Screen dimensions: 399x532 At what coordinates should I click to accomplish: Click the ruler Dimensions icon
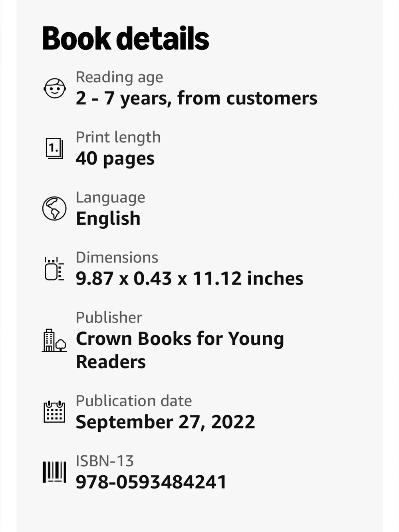[54, 269]
